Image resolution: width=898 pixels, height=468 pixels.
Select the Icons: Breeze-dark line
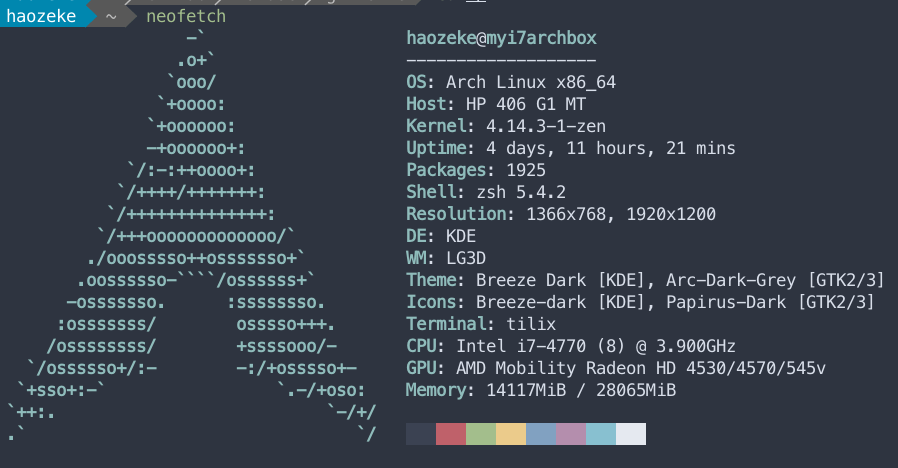click(640, 301)
